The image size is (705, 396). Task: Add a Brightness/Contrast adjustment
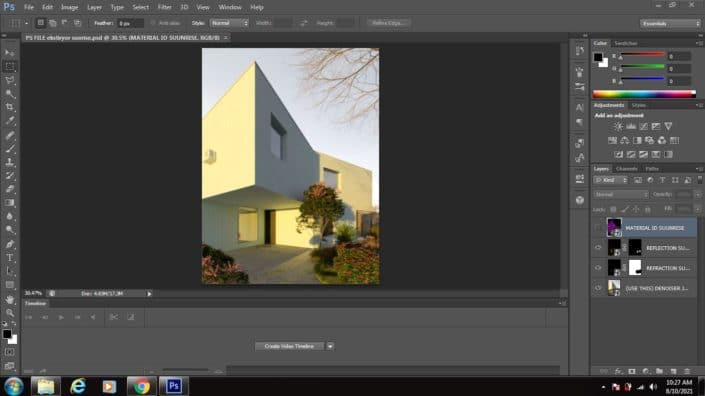[619, 127]
